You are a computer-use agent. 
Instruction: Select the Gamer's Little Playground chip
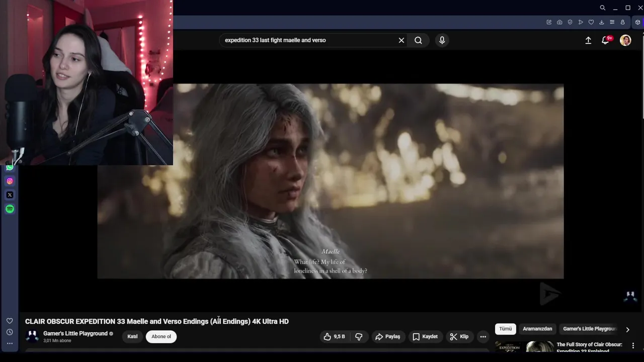589,329
